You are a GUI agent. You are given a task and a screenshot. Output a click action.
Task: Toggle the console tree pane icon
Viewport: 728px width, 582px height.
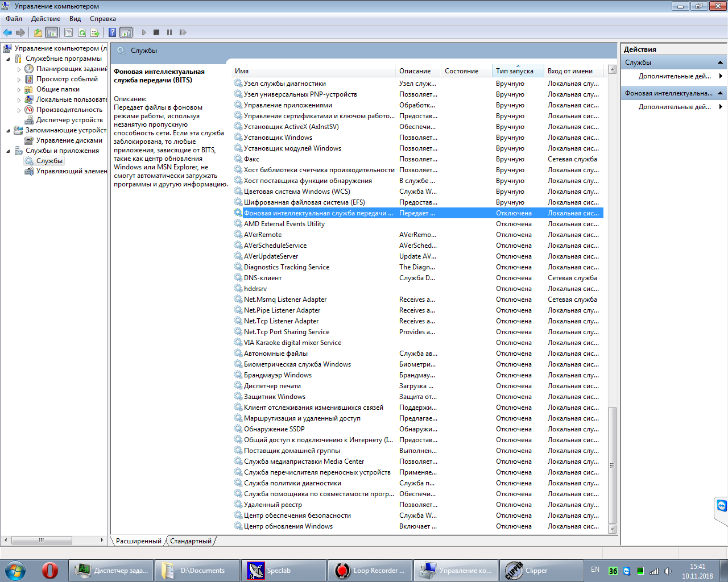[x=51, y=32]
